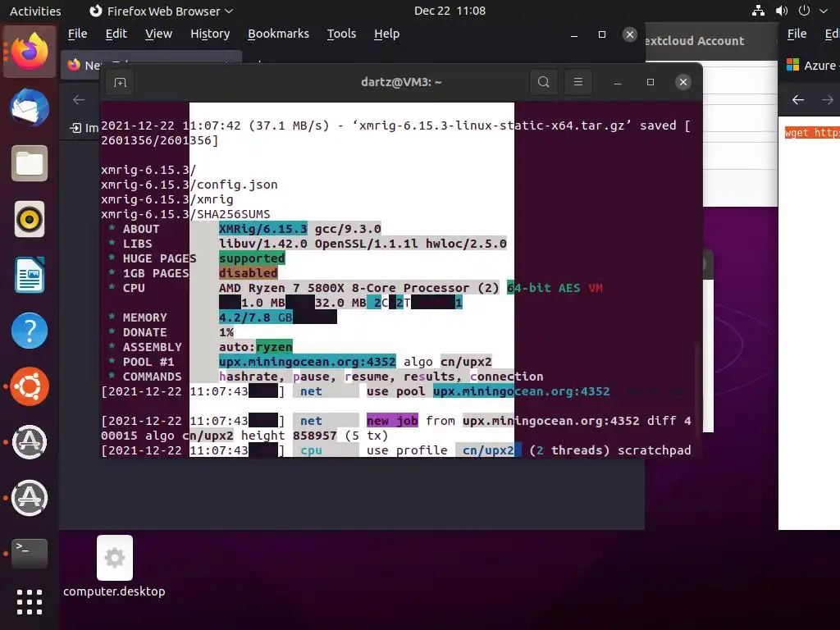Expand the system menu arrow
This screenshot has width=840, height=630.
824,11
